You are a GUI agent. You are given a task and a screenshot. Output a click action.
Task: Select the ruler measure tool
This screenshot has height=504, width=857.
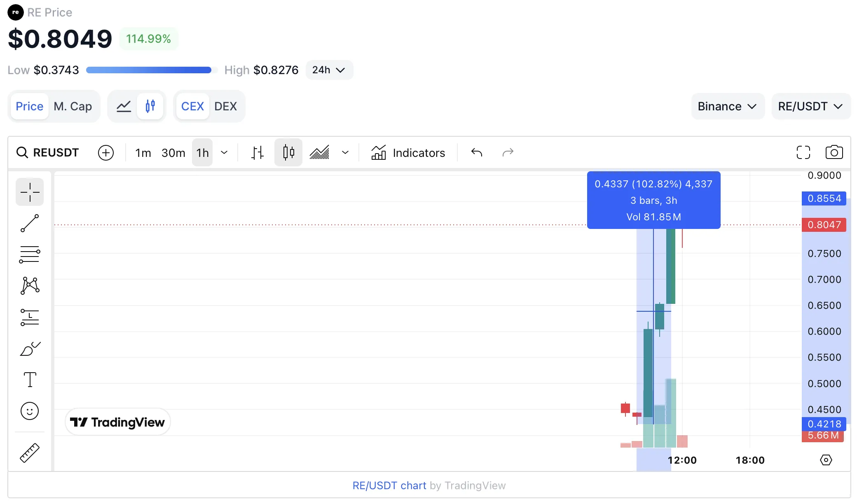click(30, 453)
